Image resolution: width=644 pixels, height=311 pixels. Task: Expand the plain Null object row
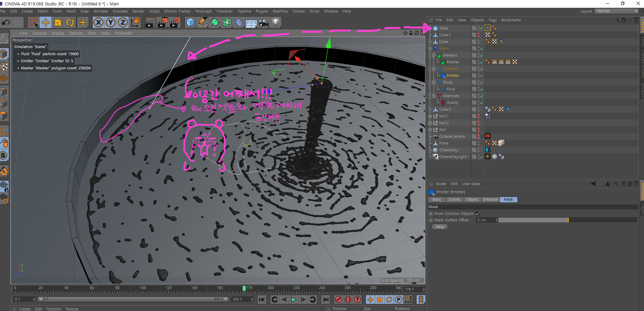click(x=430, y=130)
